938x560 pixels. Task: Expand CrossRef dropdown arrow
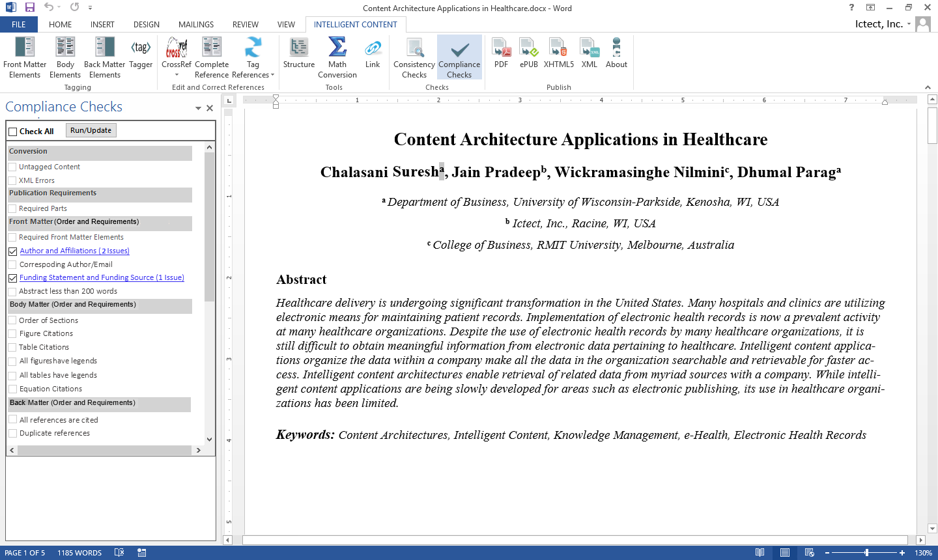[177, 75]
